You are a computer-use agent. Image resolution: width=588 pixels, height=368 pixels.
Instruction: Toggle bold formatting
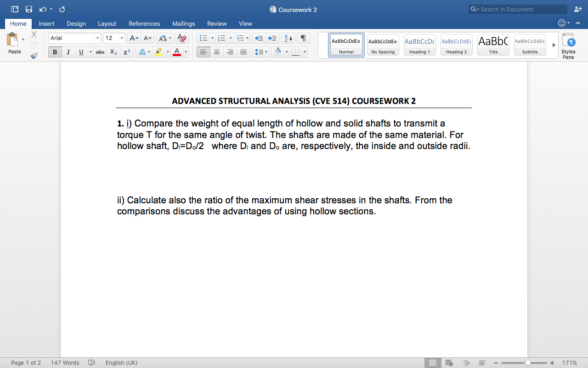click(55, 52)
